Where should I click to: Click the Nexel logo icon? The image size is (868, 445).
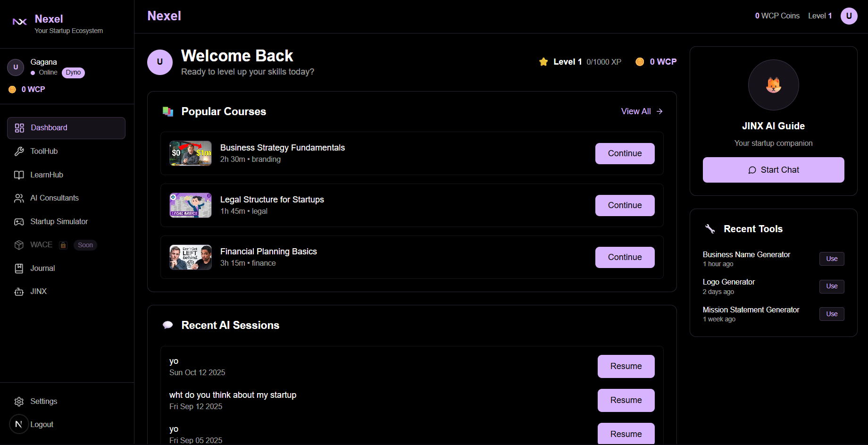[19, 20]
